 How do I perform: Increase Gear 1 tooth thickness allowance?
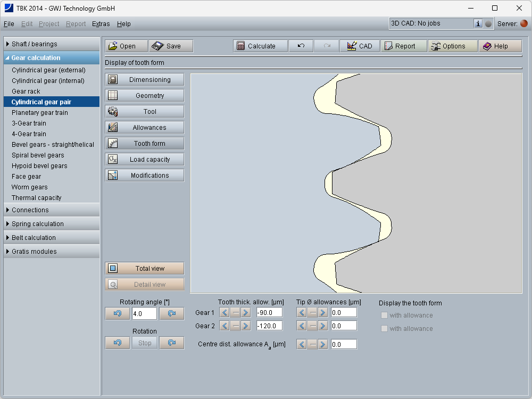point(246,313)
